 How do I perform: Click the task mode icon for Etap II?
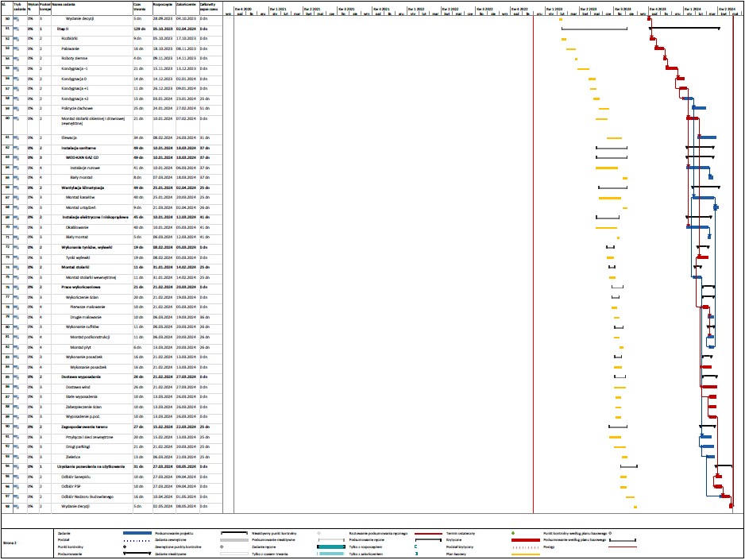pyautogui.click(x=15, y=29)
